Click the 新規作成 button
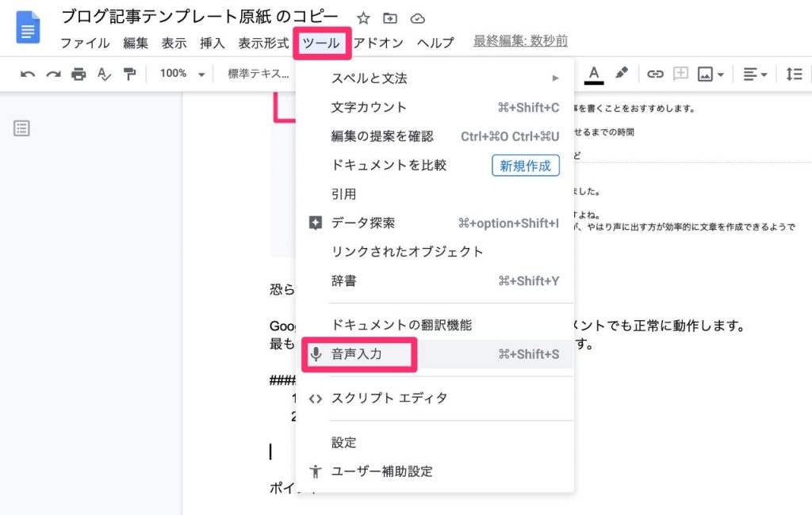 526,165
